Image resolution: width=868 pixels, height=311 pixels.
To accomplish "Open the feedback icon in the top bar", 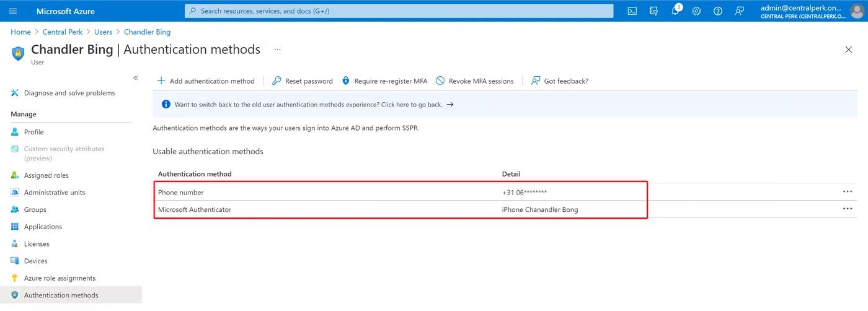I will click(739, 11).
